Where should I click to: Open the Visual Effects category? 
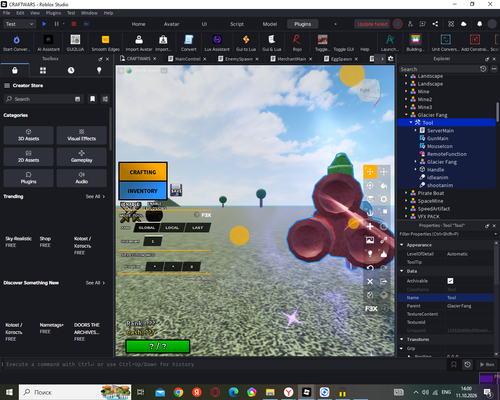(x=82, y=135)
